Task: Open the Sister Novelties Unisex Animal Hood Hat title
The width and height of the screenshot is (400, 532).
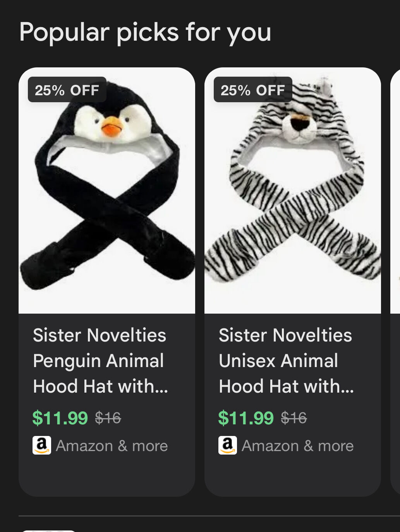Action: tap(286, 360)
